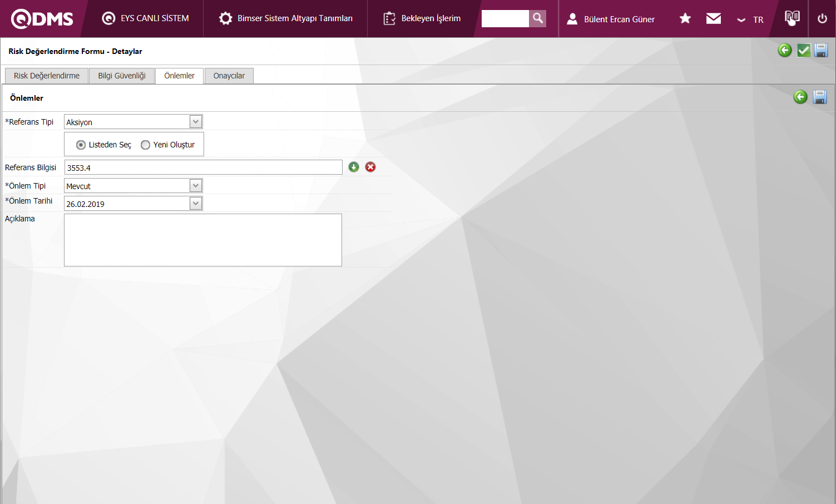Image resolution: width=836 pixels, height=504 pixels.
Task: Click back arrow in Önlemler section
Action: (x=800, y=97)
